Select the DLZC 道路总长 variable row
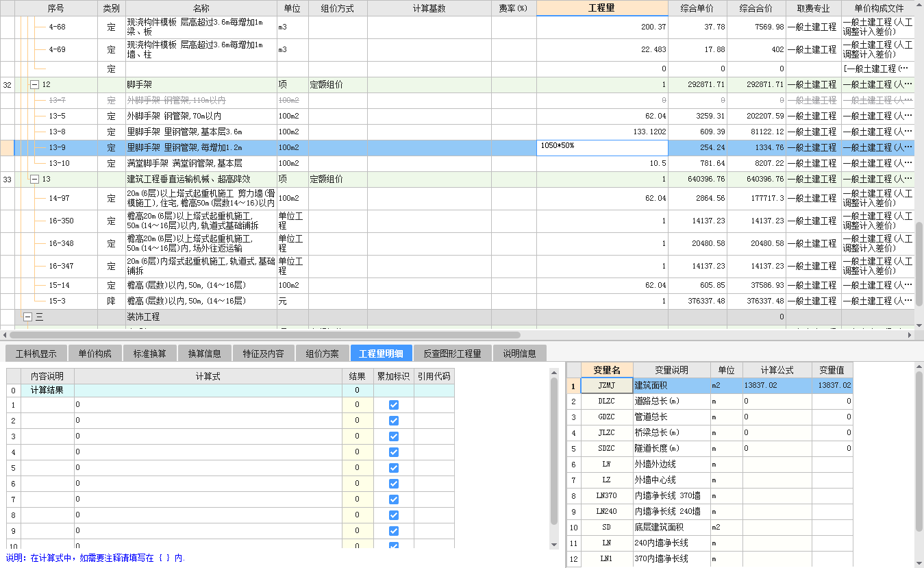The image size is (924, 568). coord(710,402)
